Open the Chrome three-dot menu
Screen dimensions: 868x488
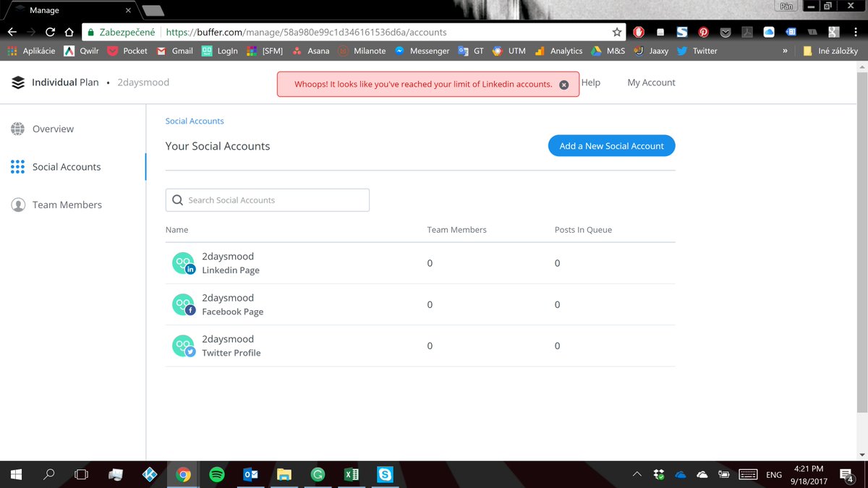click(x=856, y=32)
